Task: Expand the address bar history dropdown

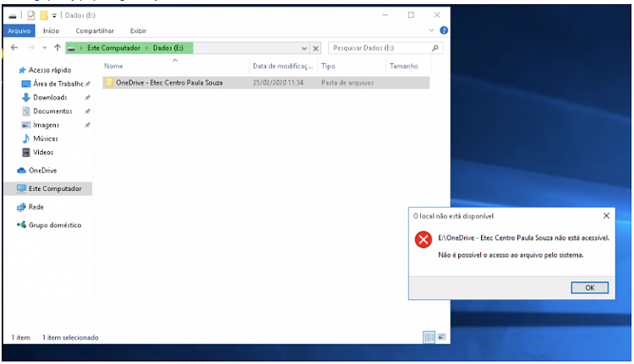Action: tap(306, 48)
